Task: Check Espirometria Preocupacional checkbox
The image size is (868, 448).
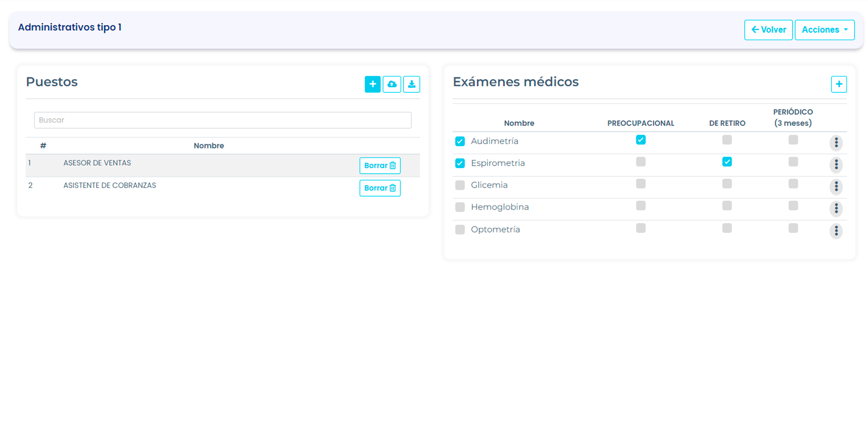Action: click(641, 162)
